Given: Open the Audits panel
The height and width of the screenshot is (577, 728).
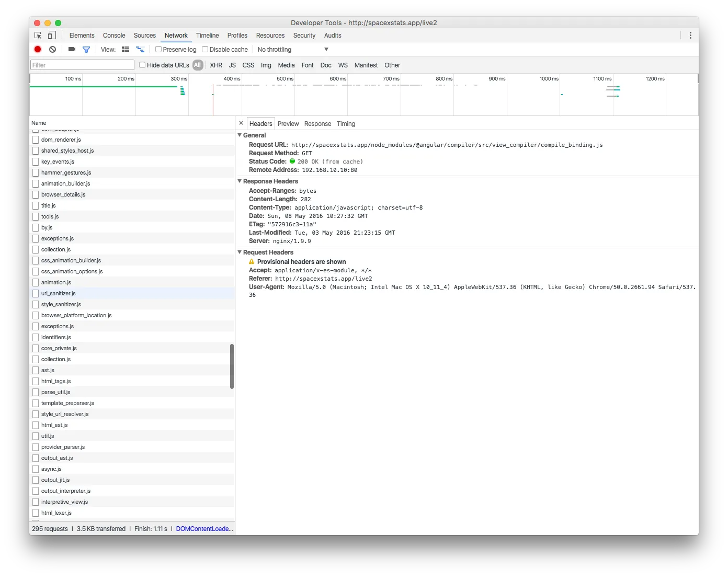Looking at the screenshot, I should point(333,36).
